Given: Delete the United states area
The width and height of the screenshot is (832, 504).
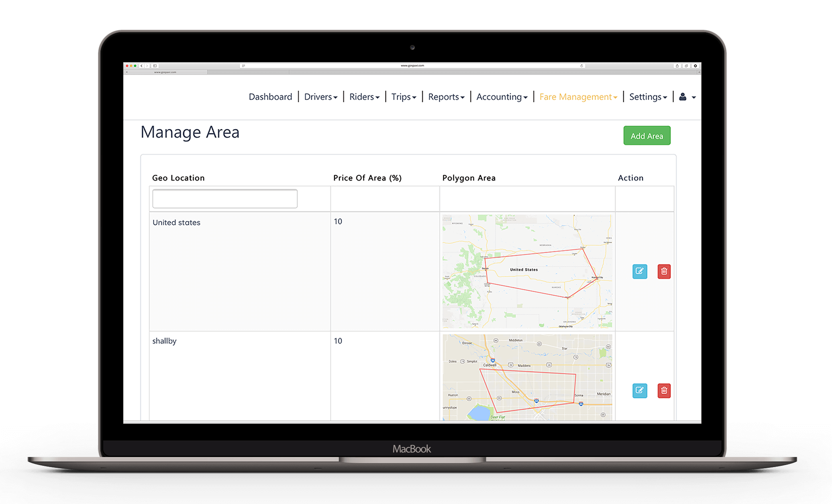Looking at the screenshot, I should click(664, 271).
